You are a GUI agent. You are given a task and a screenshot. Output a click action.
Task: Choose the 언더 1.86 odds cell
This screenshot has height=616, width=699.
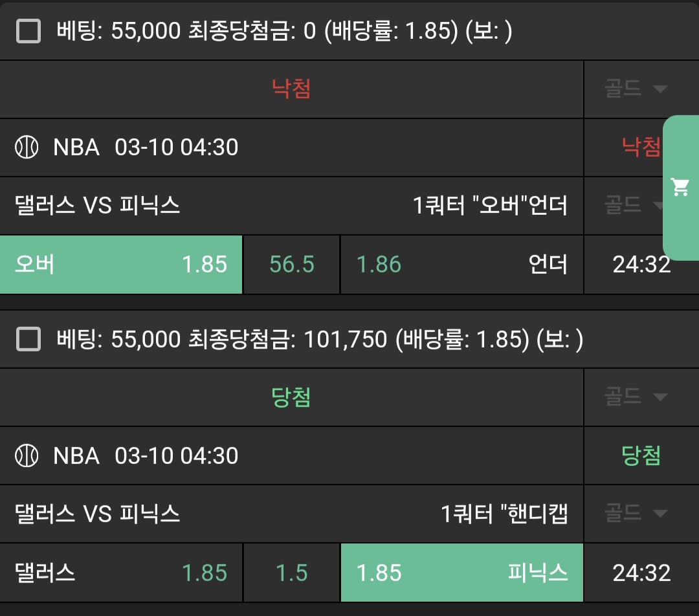point(461,264)
